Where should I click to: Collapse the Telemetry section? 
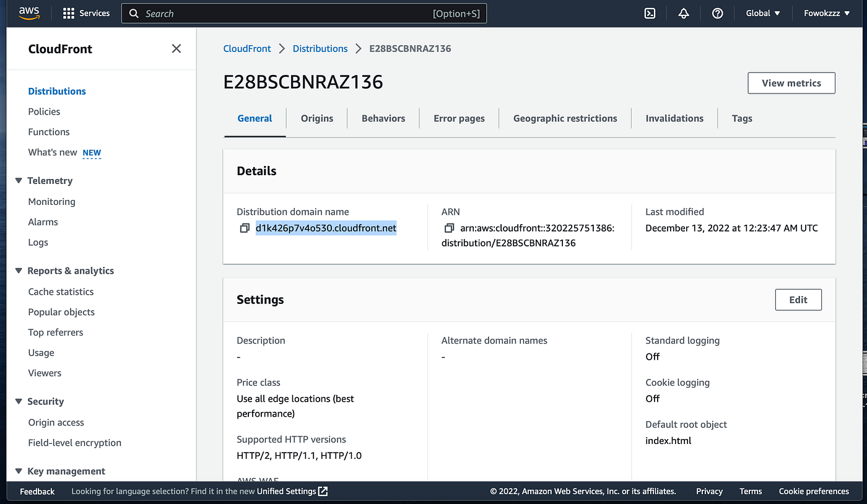point(19,181)
